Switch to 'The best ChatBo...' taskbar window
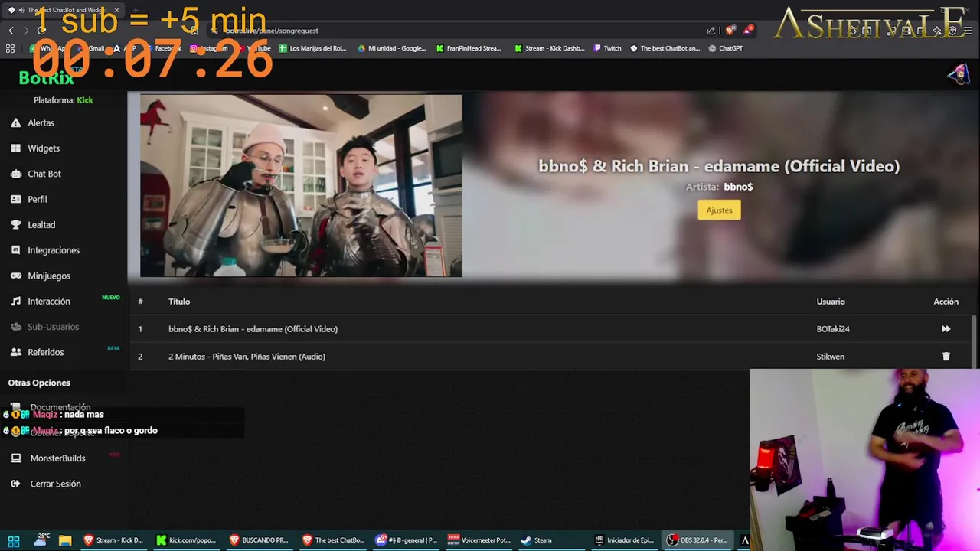 click(x=332, y=540)
